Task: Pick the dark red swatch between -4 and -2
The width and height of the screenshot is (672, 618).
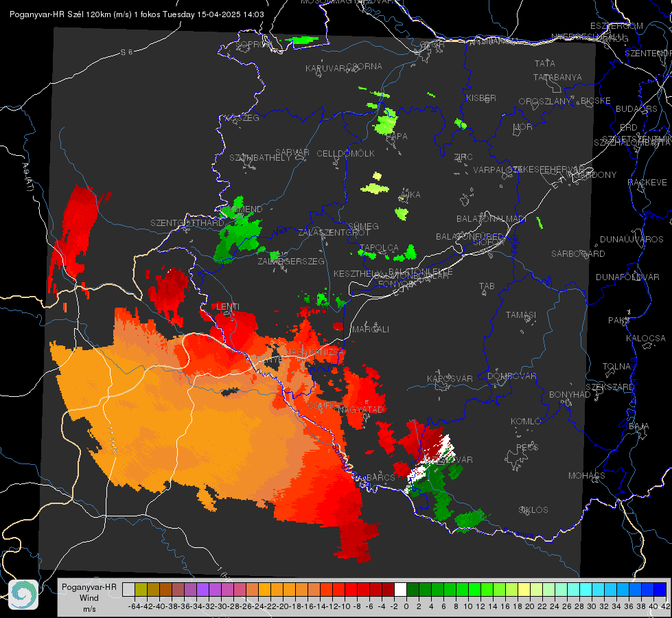Action: 388,590
